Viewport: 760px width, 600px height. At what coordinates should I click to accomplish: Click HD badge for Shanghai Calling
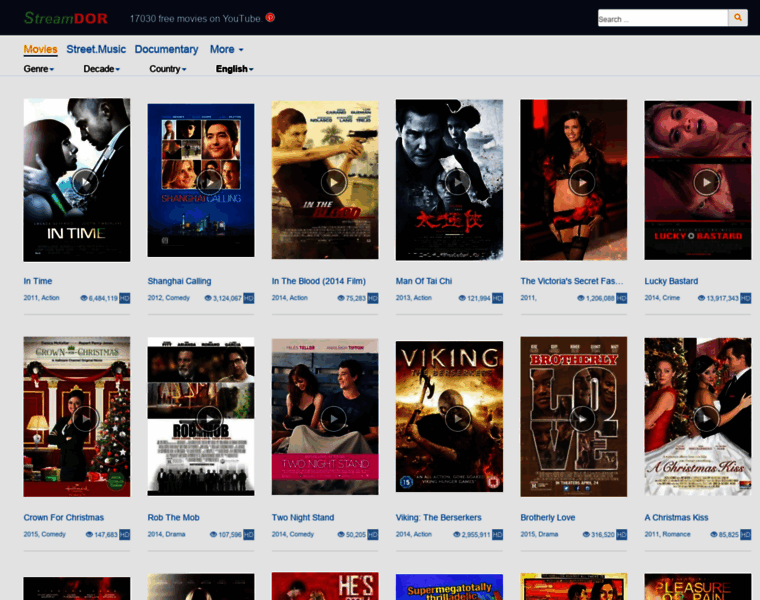coord(249,298)
